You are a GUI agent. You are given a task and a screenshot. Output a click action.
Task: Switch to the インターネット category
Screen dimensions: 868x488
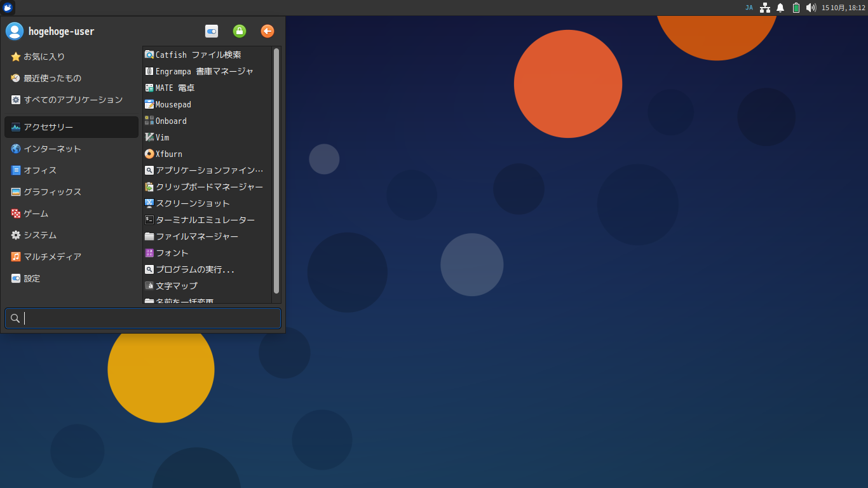pos(52,149)
